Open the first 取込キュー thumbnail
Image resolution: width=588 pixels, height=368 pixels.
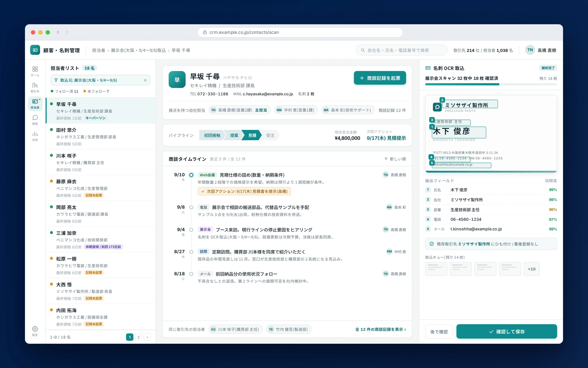436,269
